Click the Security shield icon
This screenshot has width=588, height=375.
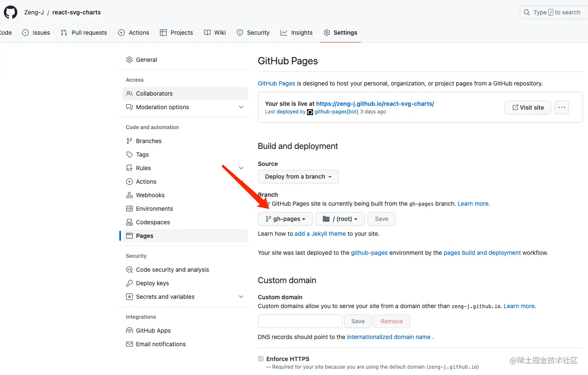coord(240,33)
